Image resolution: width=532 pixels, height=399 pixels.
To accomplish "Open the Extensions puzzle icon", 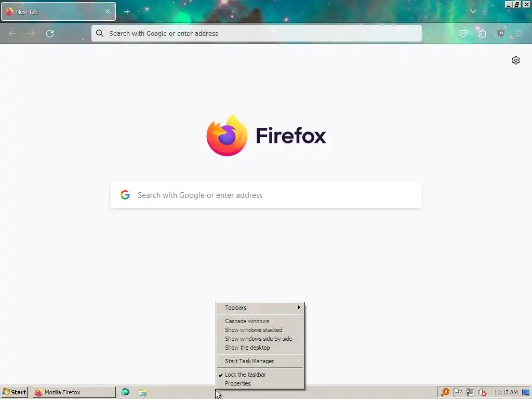I will (482, 33).
